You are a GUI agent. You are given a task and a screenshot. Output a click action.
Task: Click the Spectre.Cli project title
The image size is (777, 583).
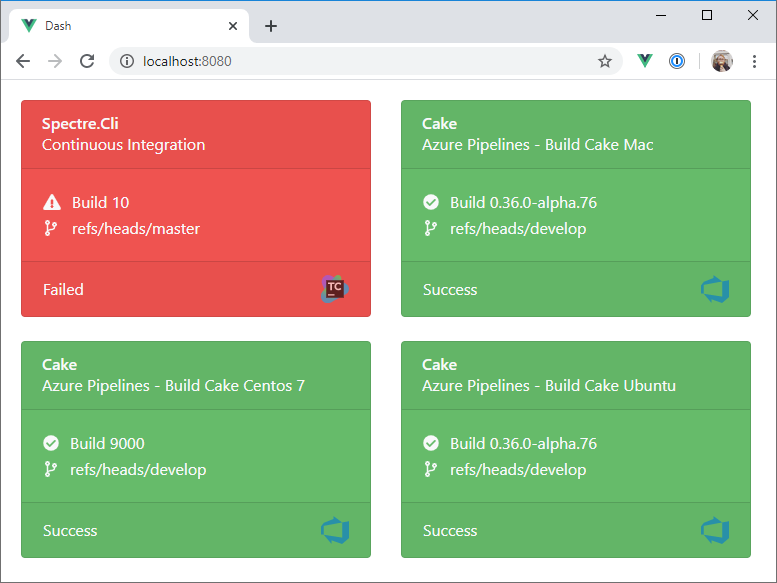[x=80, y=123]
